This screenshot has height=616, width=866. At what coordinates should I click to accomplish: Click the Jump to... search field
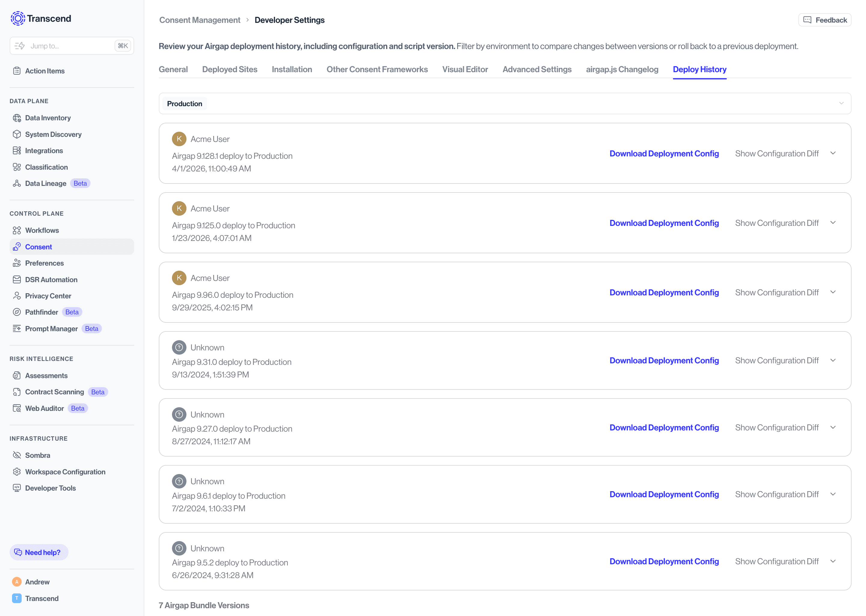[72, 46]
